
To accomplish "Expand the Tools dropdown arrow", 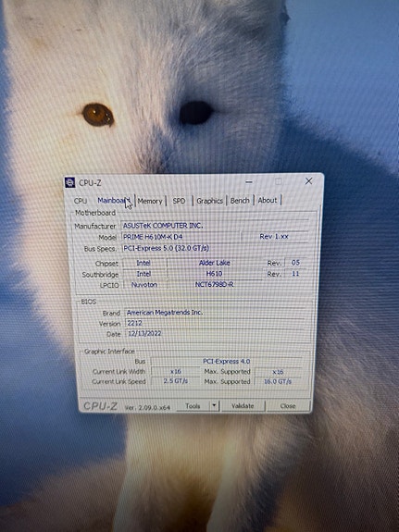I will point(214,405).
